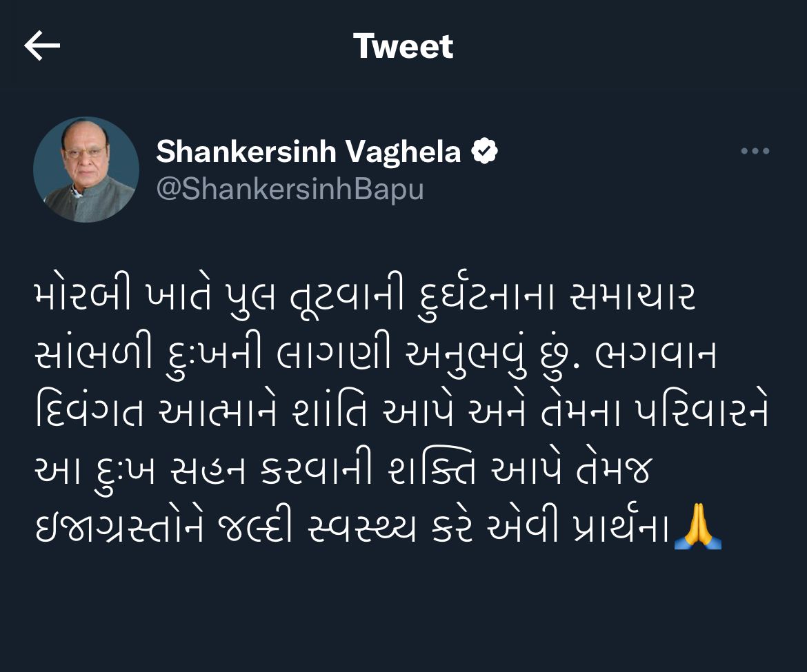
Task: Select the word મોરબી in tweet
Action: (x=84, y=297)
